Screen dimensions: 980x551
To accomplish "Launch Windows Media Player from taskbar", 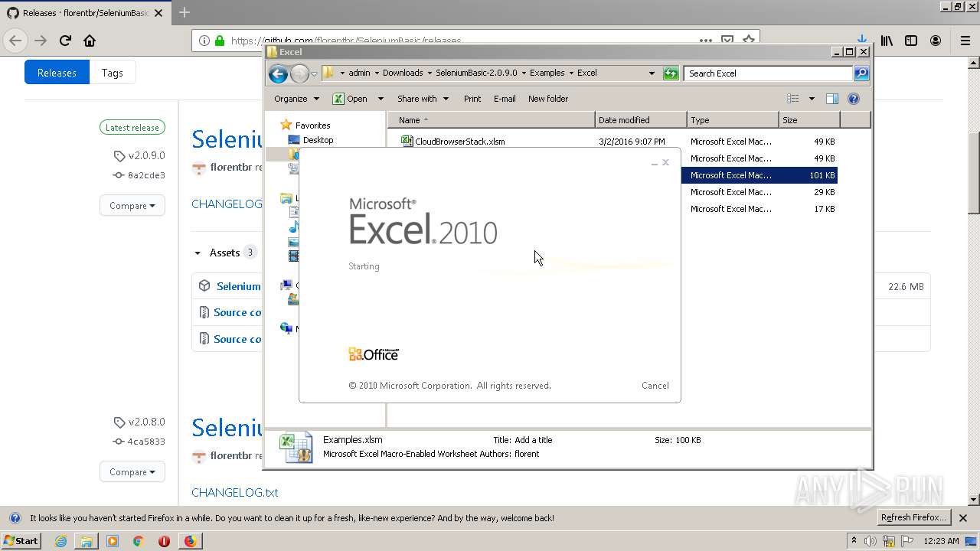I will (113, 541).
